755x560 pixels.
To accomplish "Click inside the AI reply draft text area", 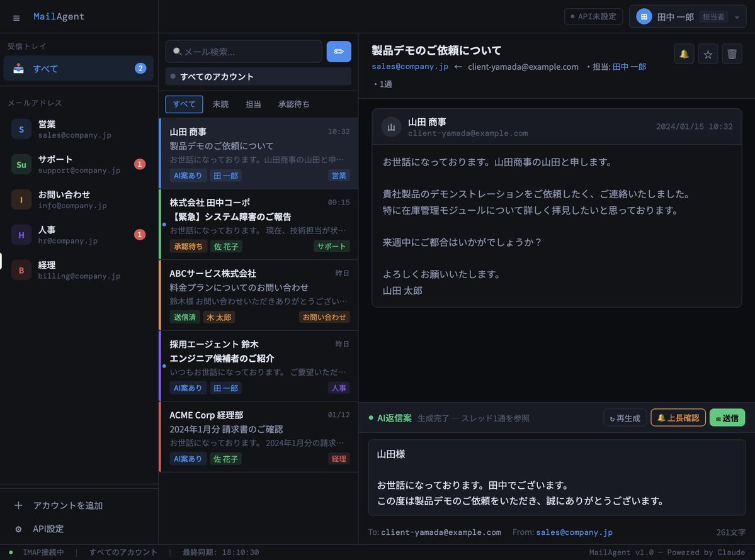I will tap(557, 477).
